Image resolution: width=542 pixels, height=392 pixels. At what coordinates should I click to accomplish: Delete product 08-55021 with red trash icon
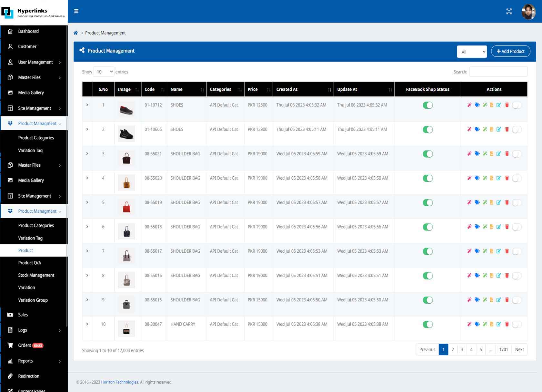click(507, 154)
